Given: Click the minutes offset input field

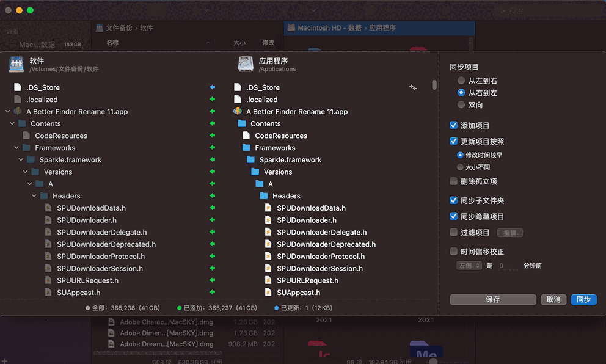Looking at the screenshot, I should pyautogui.click(x=508, y=266).
